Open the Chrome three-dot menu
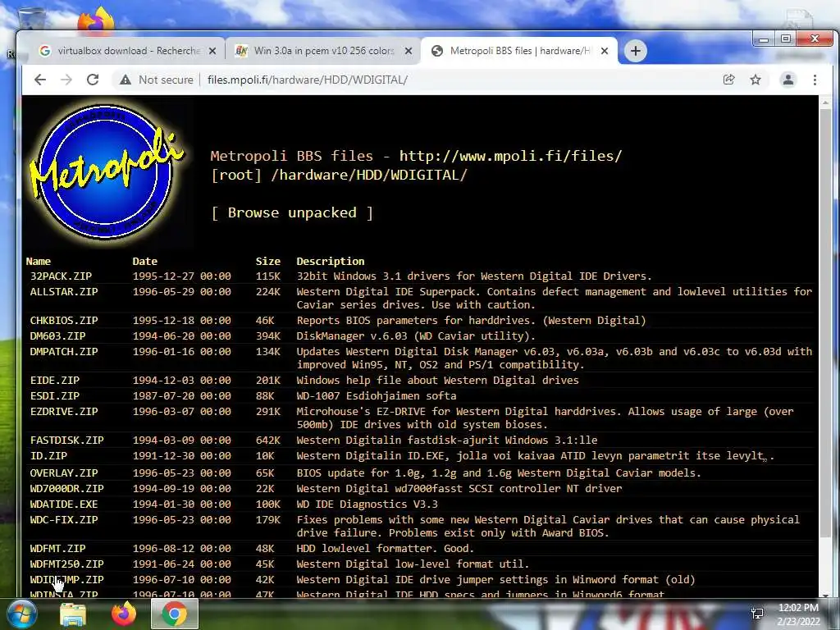The width and height of the screenshot is (840, 630). (815, 80)
